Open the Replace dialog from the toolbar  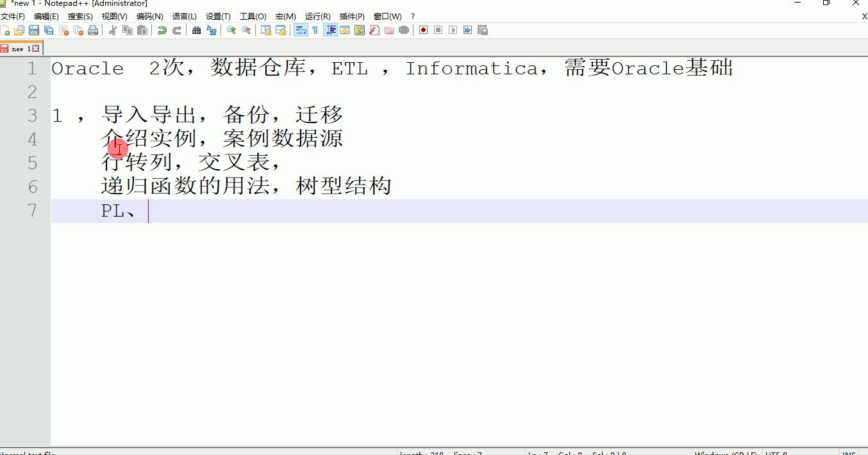212,30
